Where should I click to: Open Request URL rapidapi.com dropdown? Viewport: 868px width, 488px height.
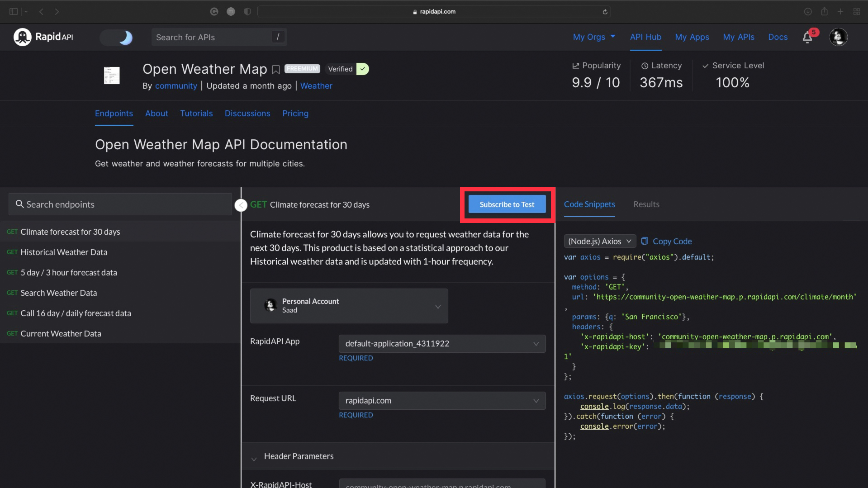(x=442, y=401)
